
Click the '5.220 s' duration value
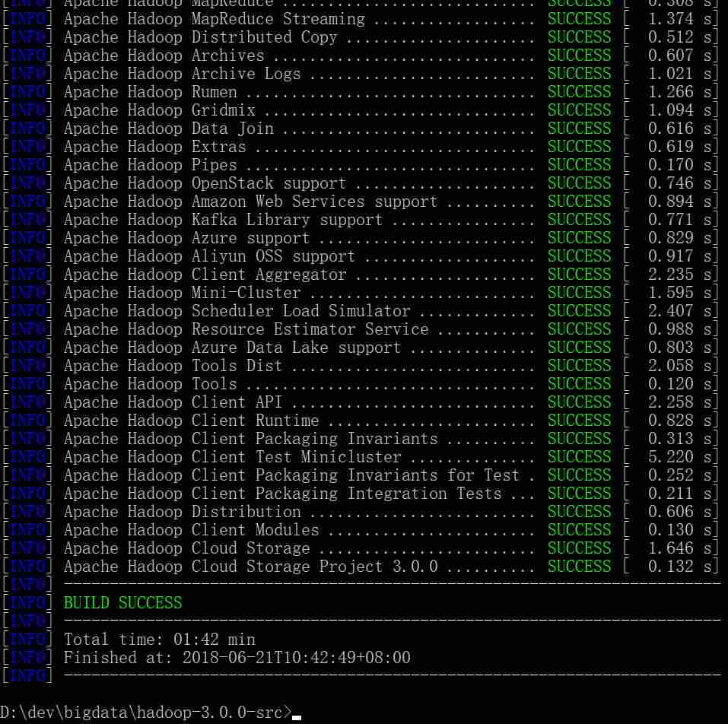tap(680, 457)
